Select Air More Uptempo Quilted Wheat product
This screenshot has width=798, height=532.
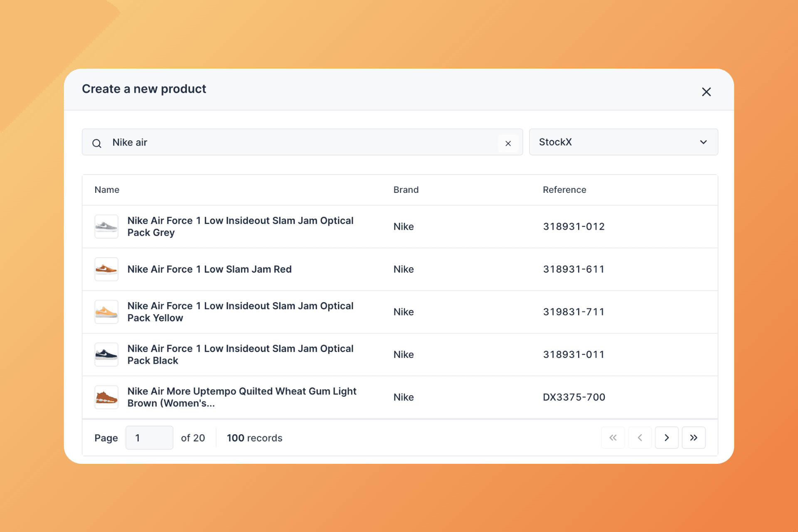tap(241, 397)
